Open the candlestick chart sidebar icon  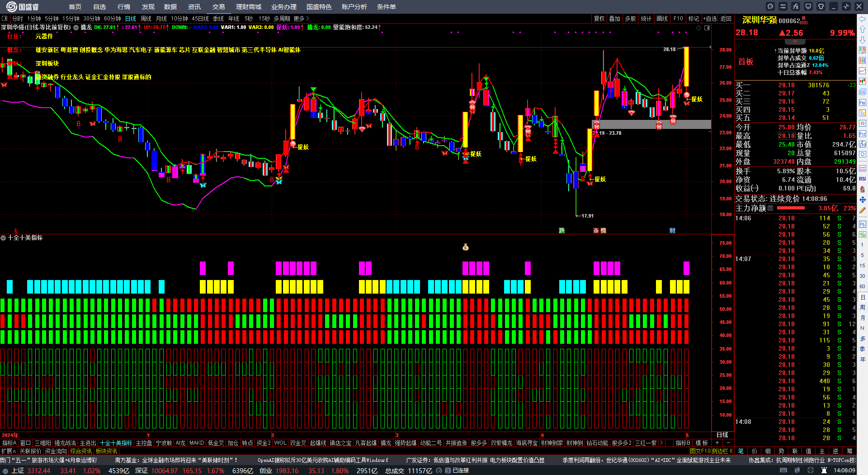863,81
